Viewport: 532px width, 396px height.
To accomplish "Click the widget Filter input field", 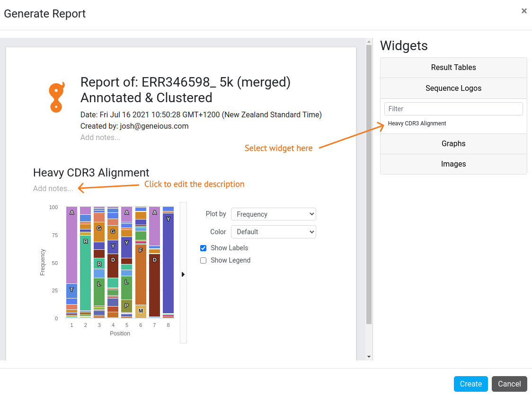I will point(453,109).
